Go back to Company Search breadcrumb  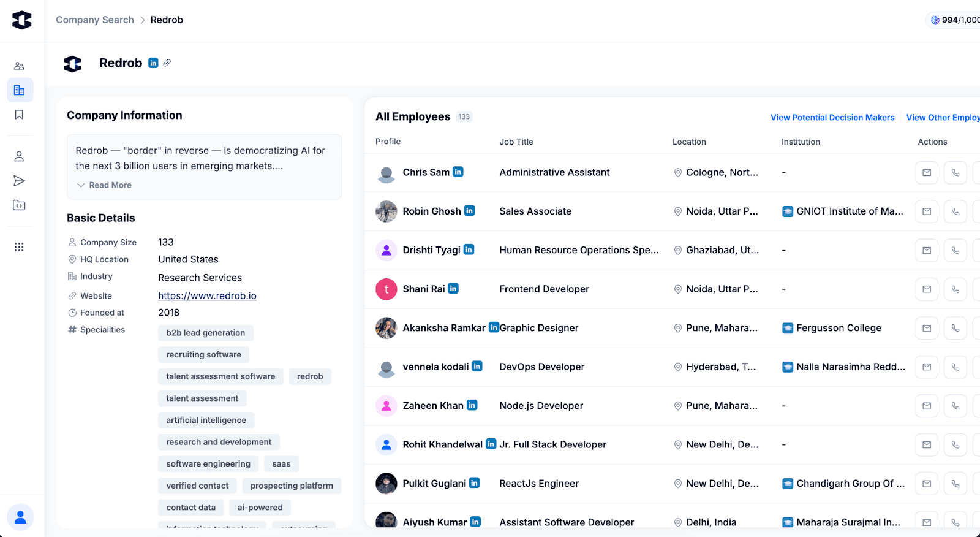pyautogui.click(x=95, y=20)
